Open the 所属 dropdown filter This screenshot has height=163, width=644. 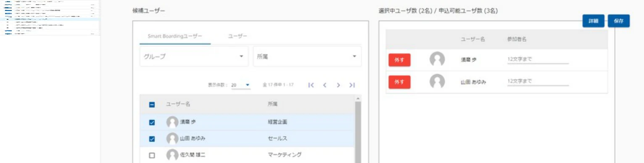pyautogui.click(x=307, y=56)
